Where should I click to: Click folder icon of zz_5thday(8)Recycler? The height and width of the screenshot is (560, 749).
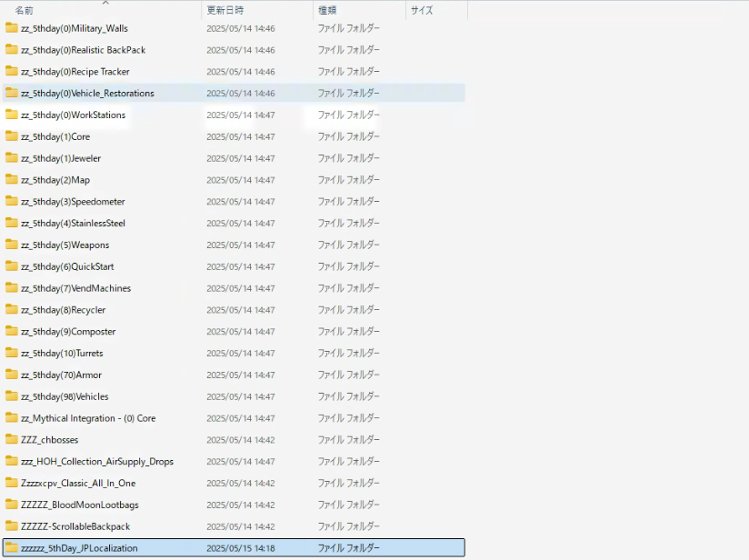(x=12, y=310)
